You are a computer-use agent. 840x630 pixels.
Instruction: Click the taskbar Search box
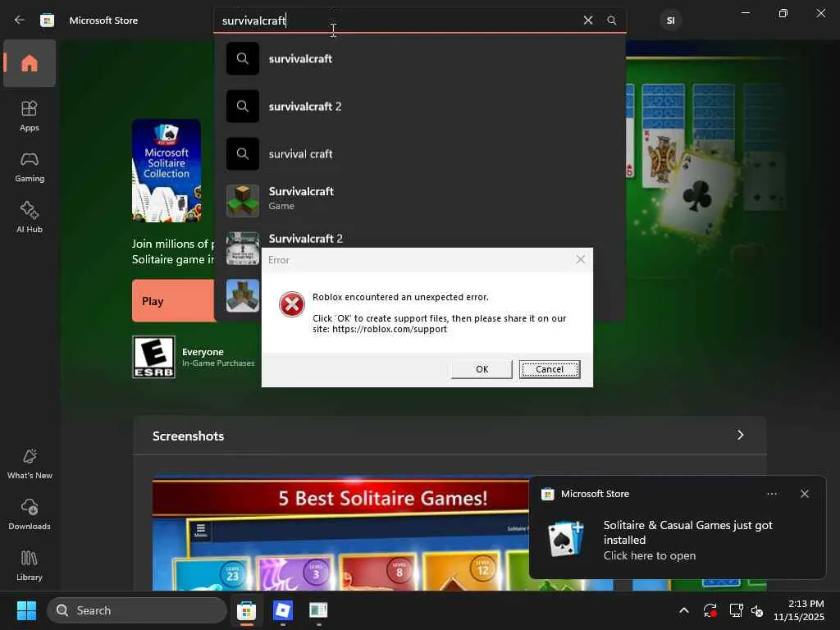(137, 610)
